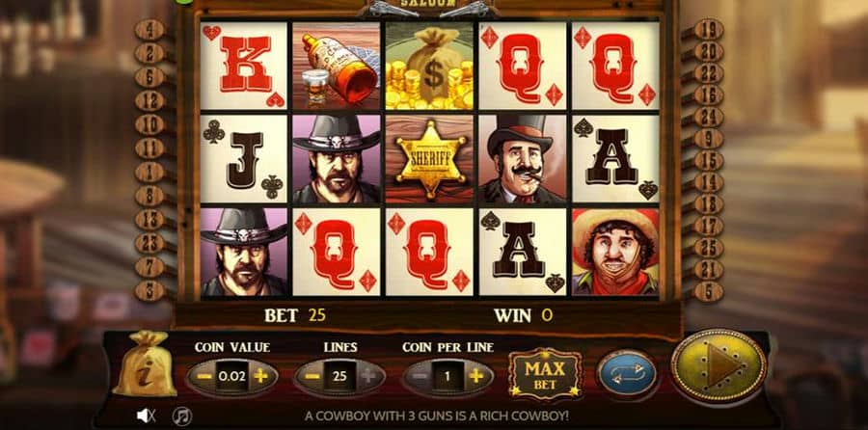Click the sombrero bandit symbol

click(x=615, y=252)
